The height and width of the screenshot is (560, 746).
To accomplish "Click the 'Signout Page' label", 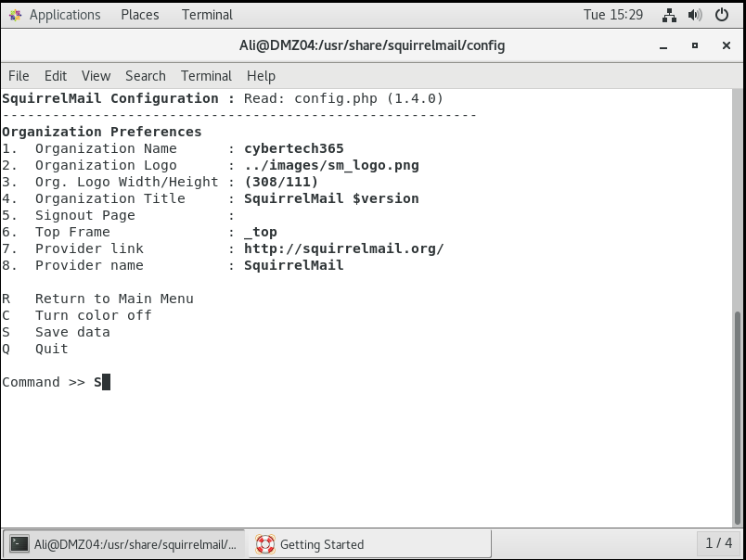I will [x=85, y=215].
